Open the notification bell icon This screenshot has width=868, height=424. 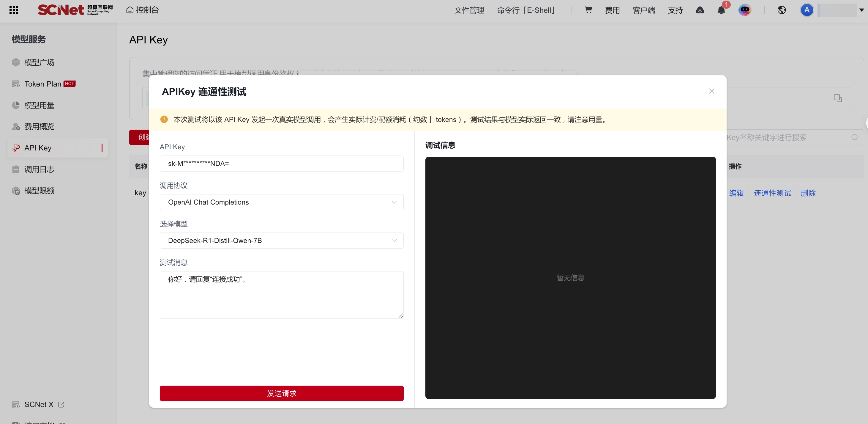coord(722,10)
